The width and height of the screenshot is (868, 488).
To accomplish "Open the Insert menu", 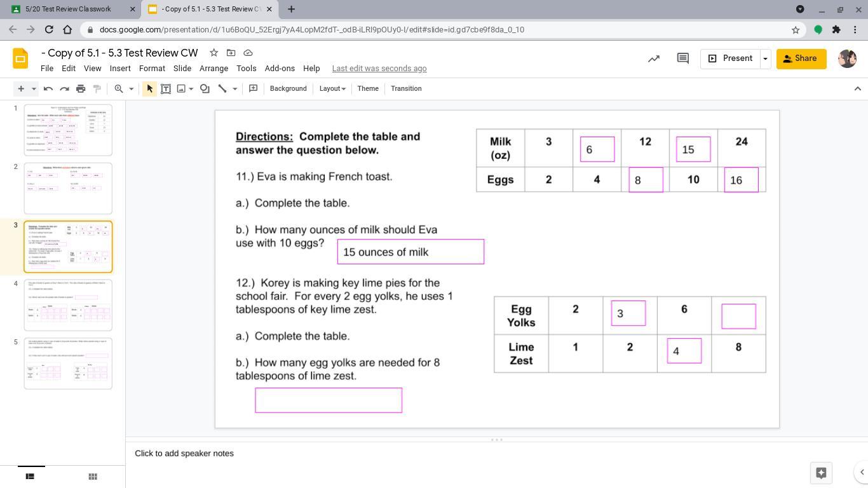I will pyautogui.click(x=120, y=69).
